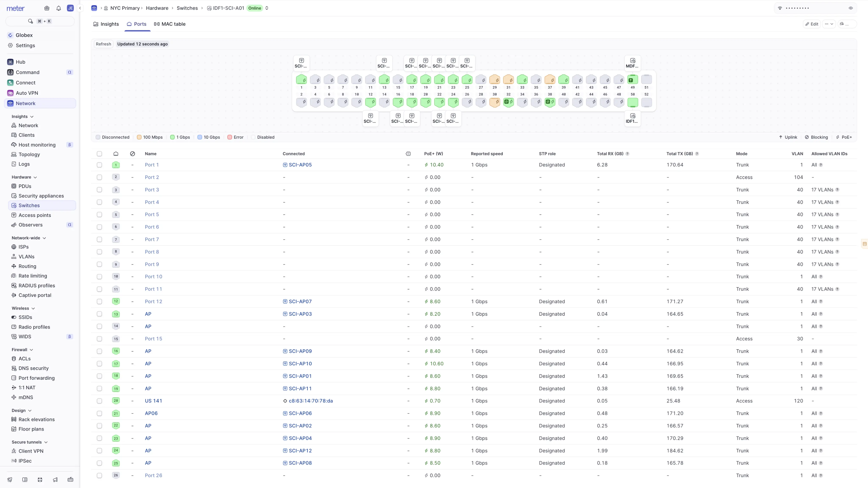The width and height of the screenshot is (868, 488).
Task: Click port 49 uplink in switch diagram
Action: [633, 80]
